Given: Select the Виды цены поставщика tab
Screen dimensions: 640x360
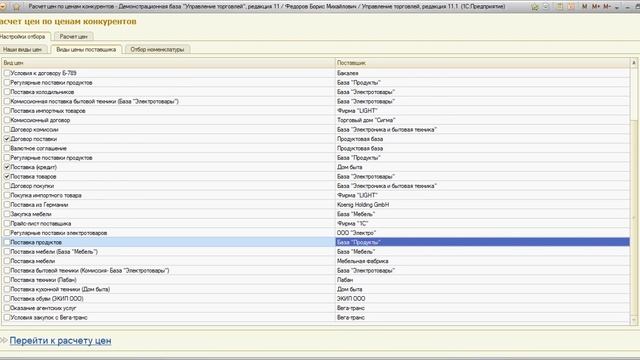Looking at the screenshot, I should 86,49.
